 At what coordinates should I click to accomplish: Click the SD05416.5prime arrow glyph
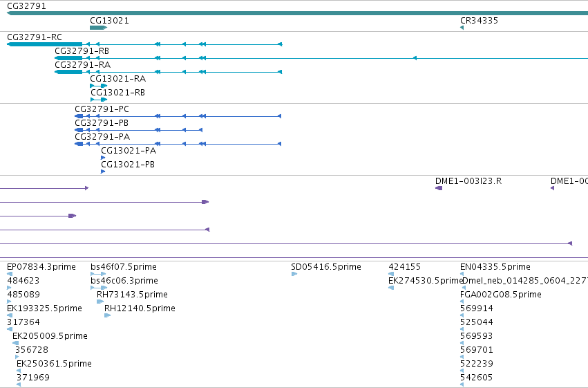[294, 274]
